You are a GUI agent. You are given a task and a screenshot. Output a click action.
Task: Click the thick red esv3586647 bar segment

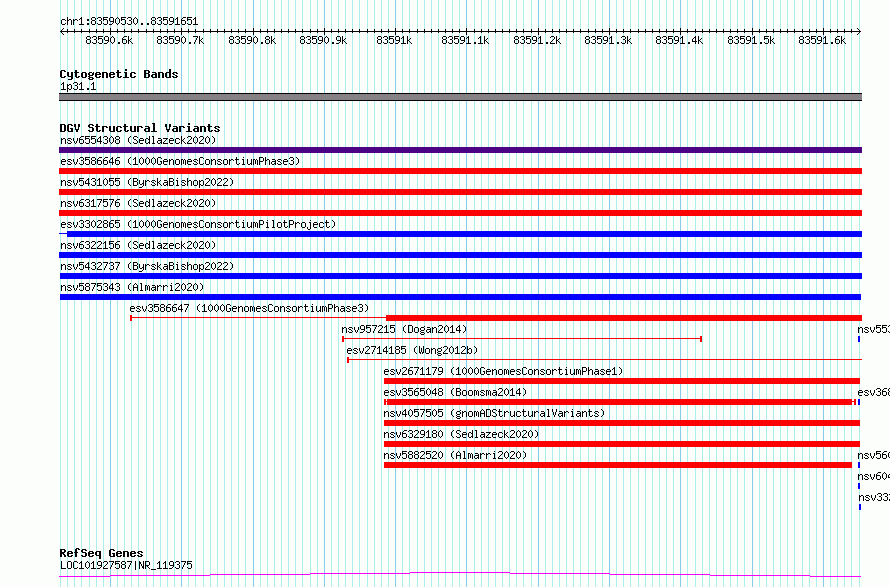(x=624, y=318)
